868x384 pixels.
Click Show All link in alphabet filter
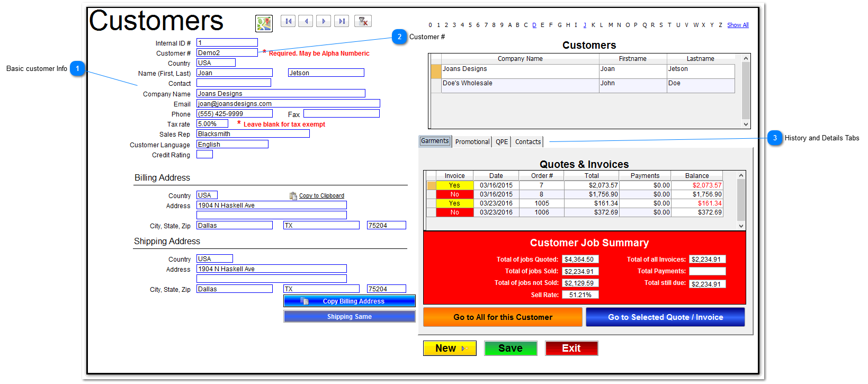point(737,25)
